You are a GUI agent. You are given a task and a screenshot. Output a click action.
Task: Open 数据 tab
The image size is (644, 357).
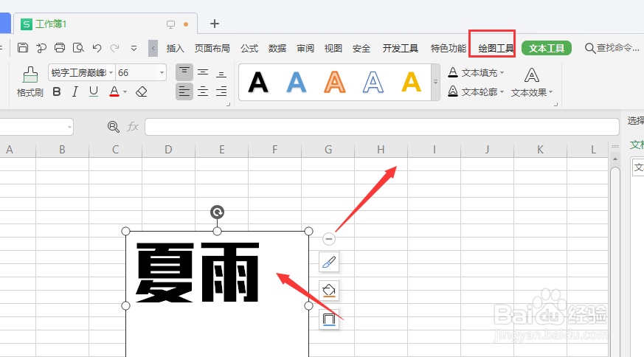(x=277, y=49)
